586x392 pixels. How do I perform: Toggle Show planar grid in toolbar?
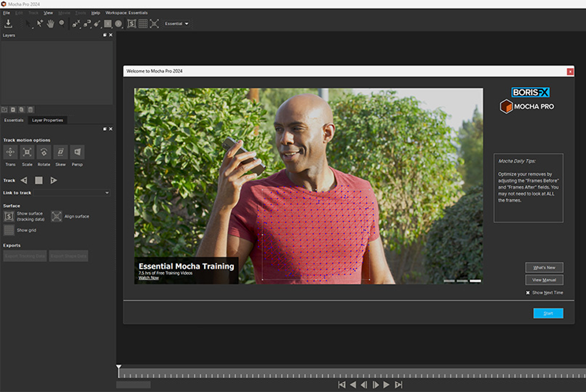tap(143, 24)
